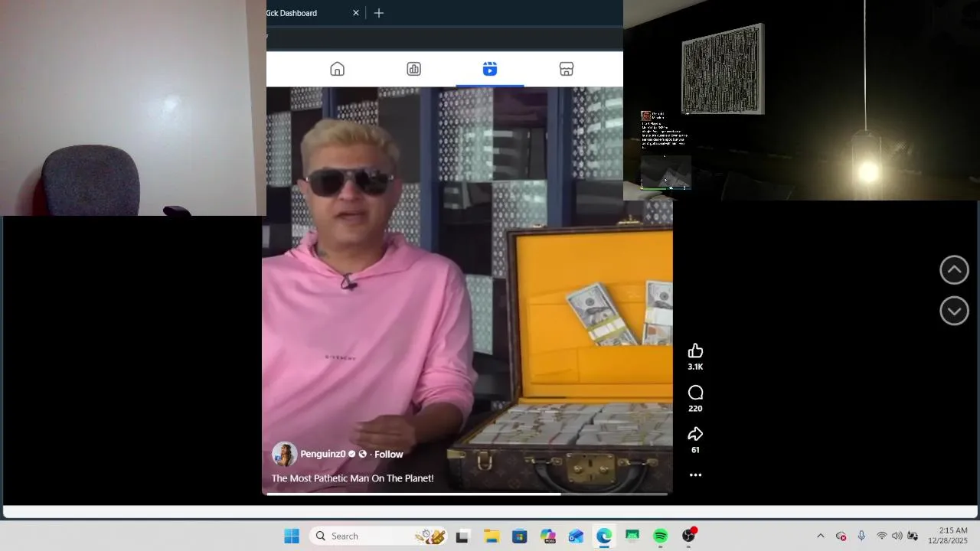Screen dimensions: 980x551
Task: Go to the previous video with up arrow
Action: click(954, 269)
